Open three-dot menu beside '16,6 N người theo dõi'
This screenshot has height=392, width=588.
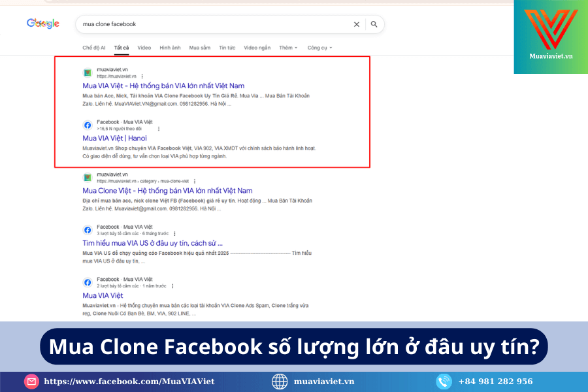tap(158, 129)
